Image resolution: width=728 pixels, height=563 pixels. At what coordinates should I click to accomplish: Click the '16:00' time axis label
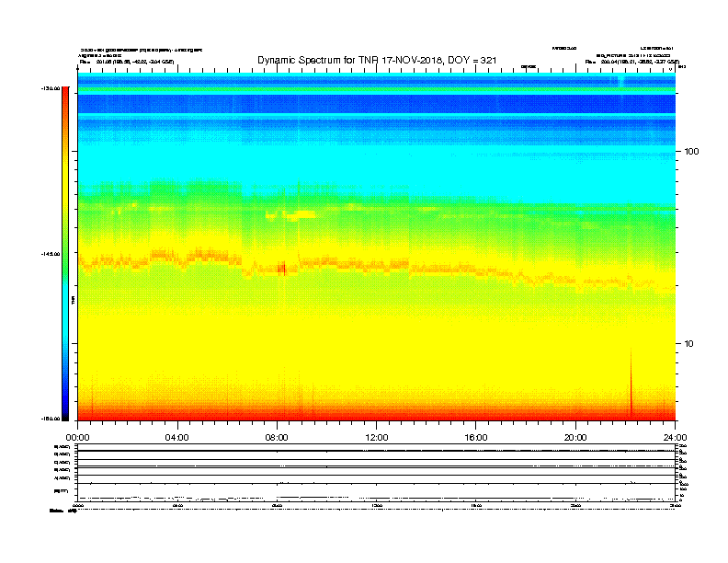[476, 437]
